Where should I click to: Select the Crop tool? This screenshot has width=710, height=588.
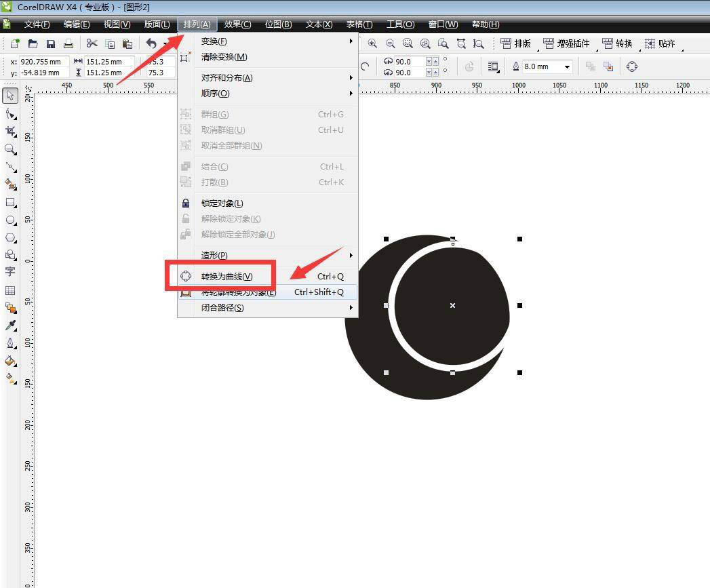pyautogui.click(x=10, y=132)
